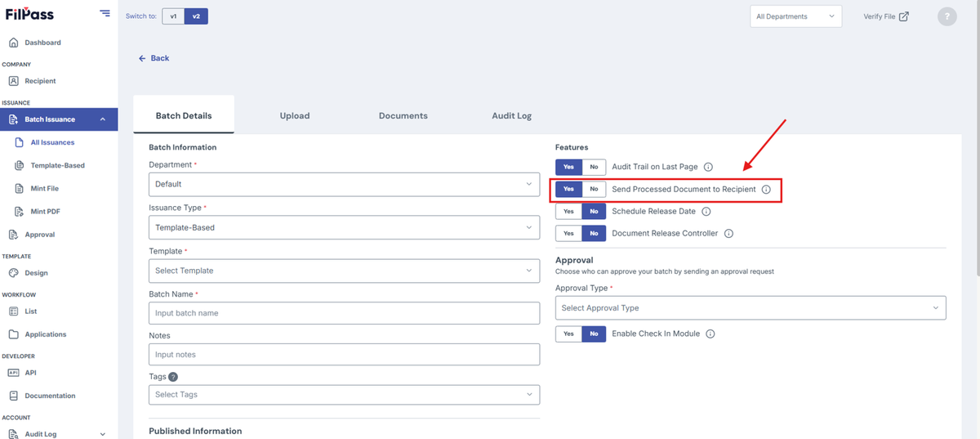This screenshot has height=439, width=980.
Task: Open All Issuances in the sidebar
Action: [x=52, y=142]
